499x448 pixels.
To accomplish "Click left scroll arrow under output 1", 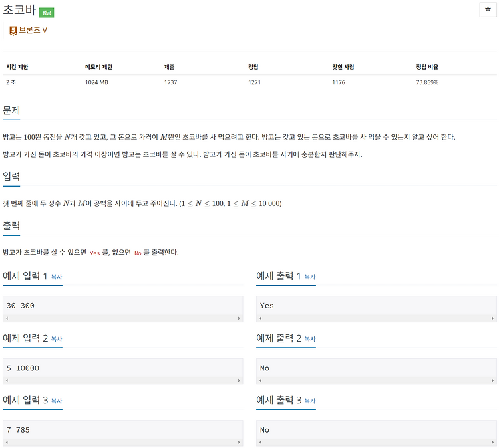I will (x=261, y=318).
